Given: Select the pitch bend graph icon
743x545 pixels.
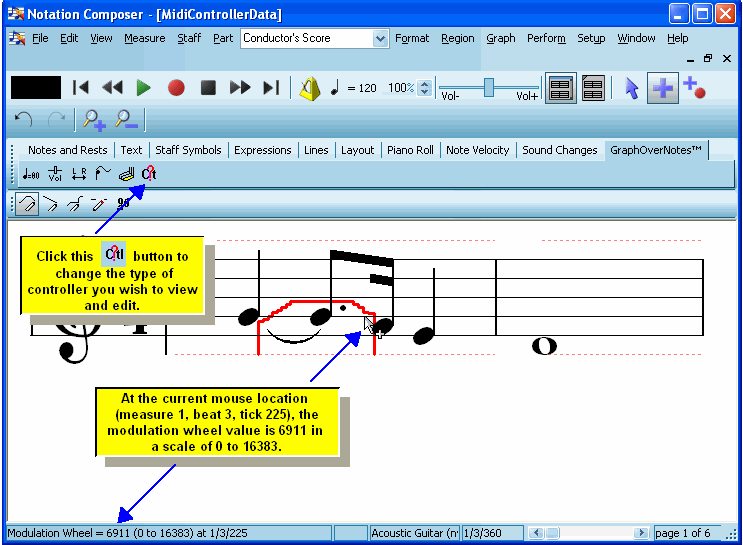Looking at the screenshot, I should 102,174.
